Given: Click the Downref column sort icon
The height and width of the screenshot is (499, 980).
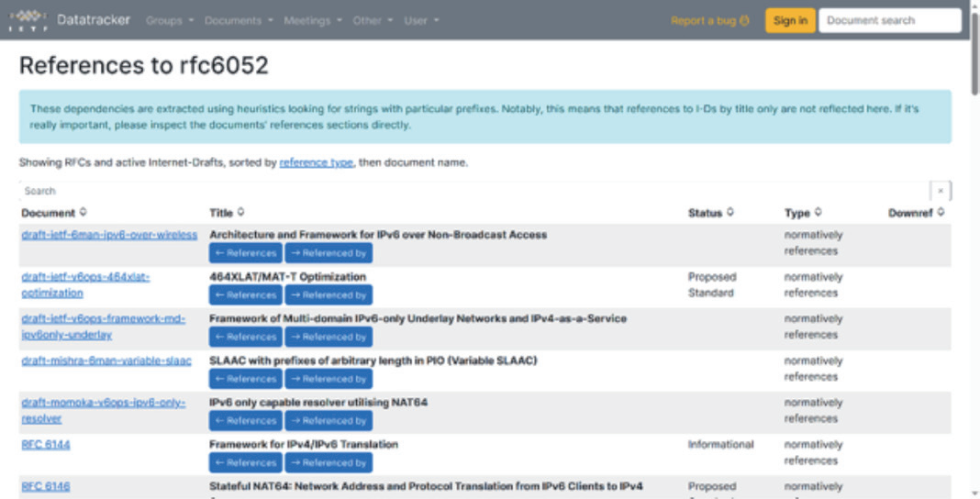Looking at the screenshot, I should click(x=941, y=213).
